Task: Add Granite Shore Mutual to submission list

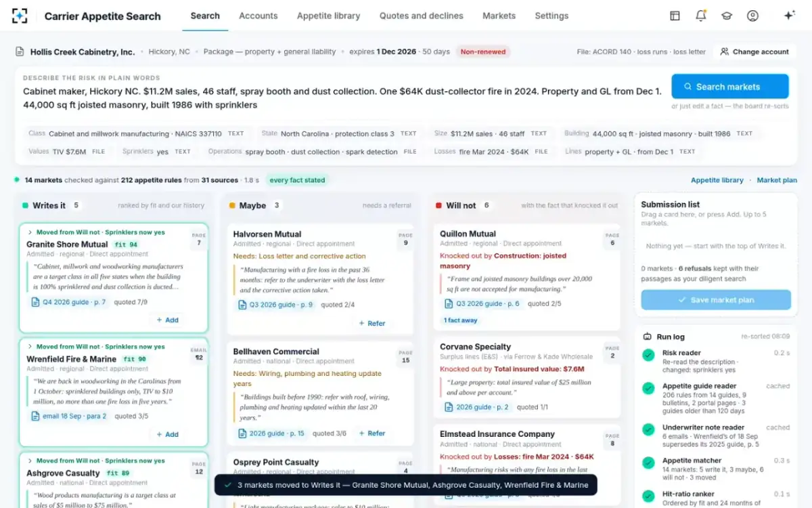Action: click(x=168, y=320)
